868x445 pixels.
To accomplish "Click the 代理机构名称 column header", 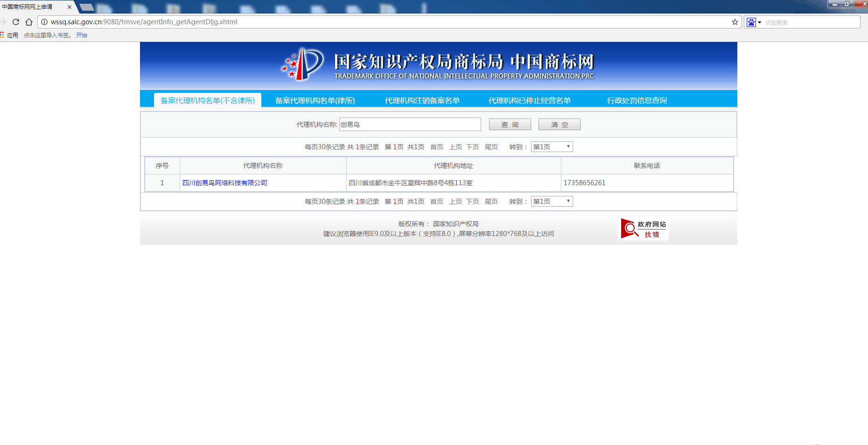I will [x=263, y=166].
